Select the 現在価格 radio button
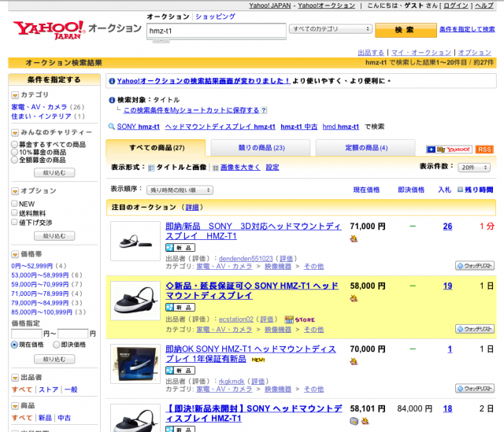Viewport: 504px width, 432px height. point(14,345)
